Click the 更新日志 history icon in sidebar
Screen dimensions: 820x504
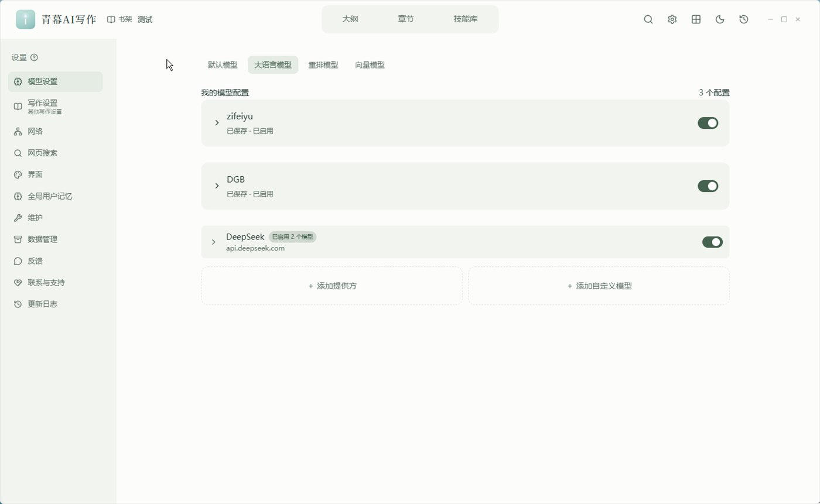pos(18,304)
